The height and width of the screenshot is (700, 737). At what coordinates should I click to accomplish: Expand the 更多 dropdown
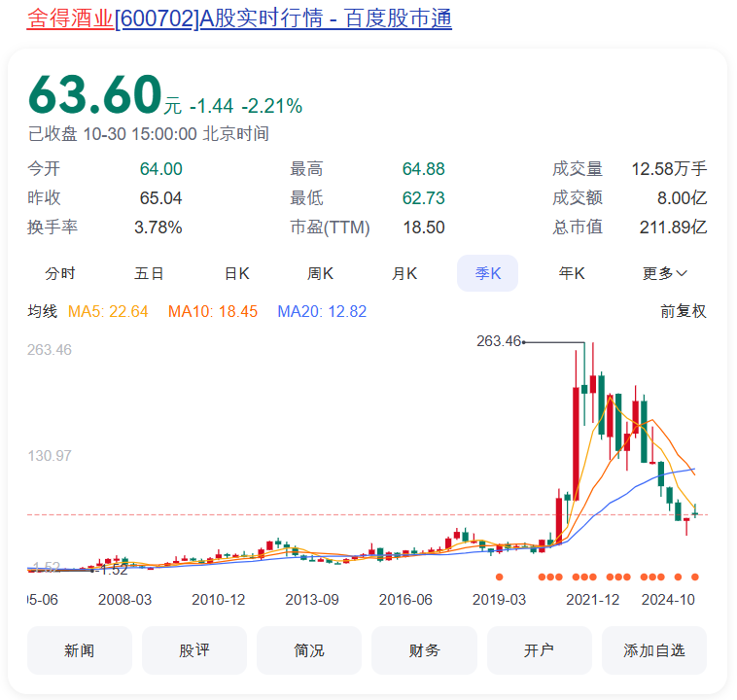point(665,273)
